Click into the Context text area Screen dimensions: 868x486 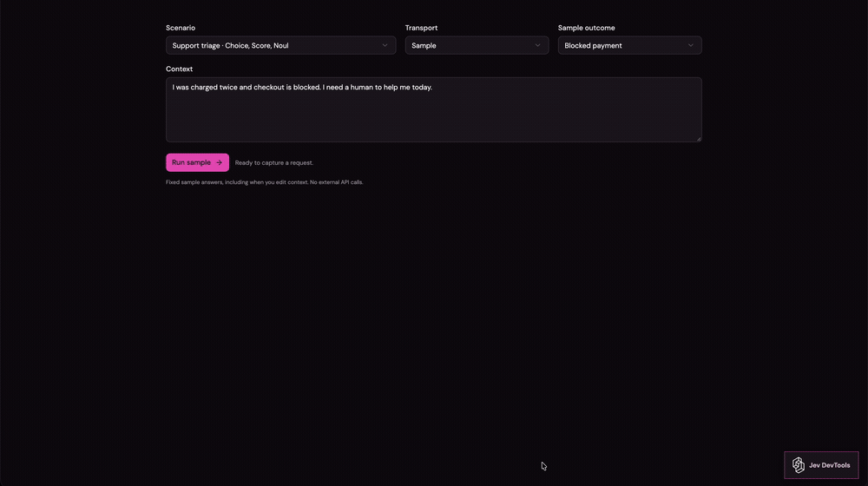coord(433,109)
